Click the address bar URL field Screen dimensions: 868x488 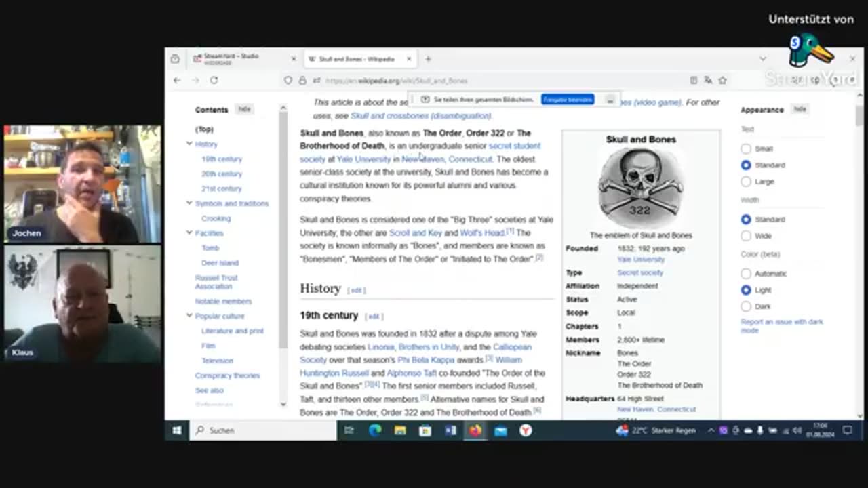click(x=502, y=80)
